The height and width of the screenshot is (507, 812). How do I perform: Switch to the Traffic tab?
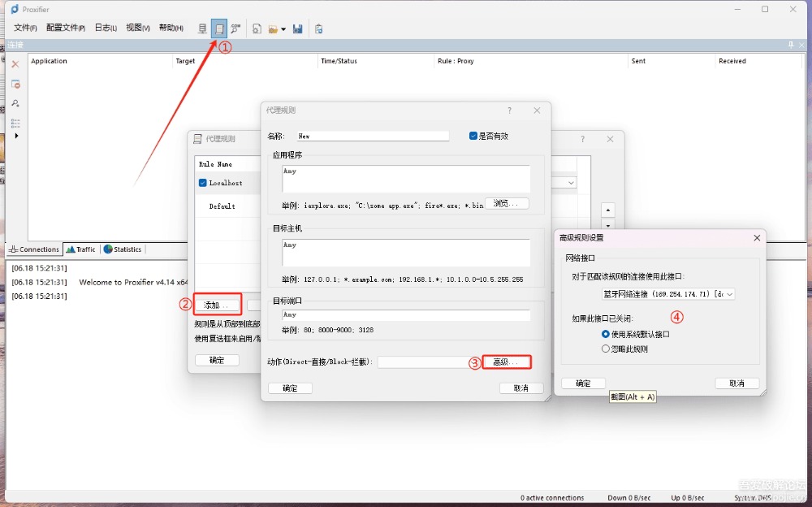pyautogui.click(x=81, y=249)
